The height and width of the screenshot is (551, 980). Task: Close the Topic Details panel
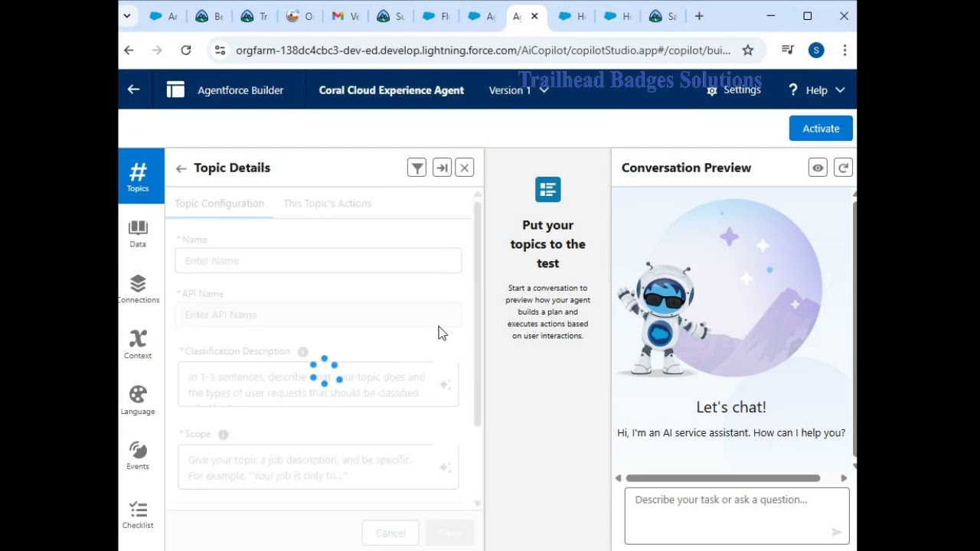pos(465,168)
